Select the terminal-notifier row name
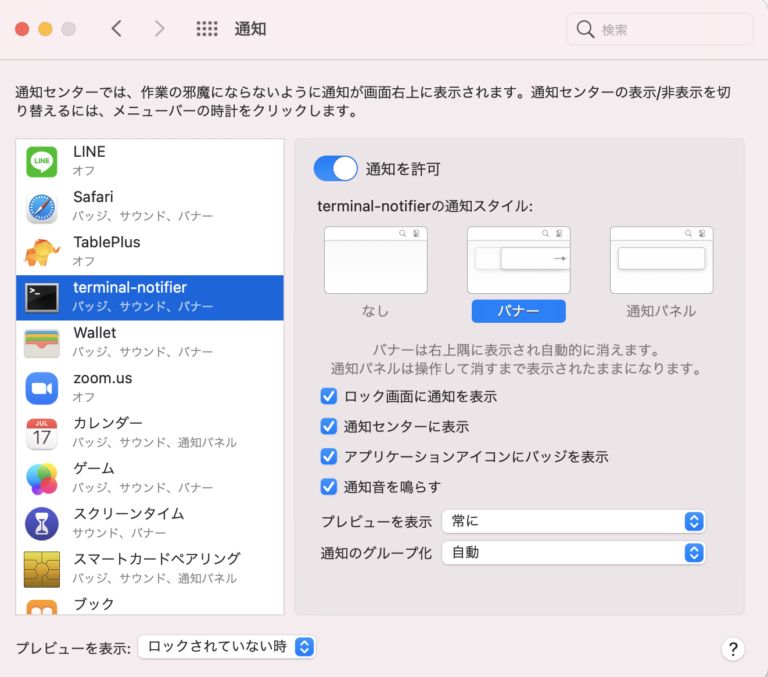 pos(130,288)
